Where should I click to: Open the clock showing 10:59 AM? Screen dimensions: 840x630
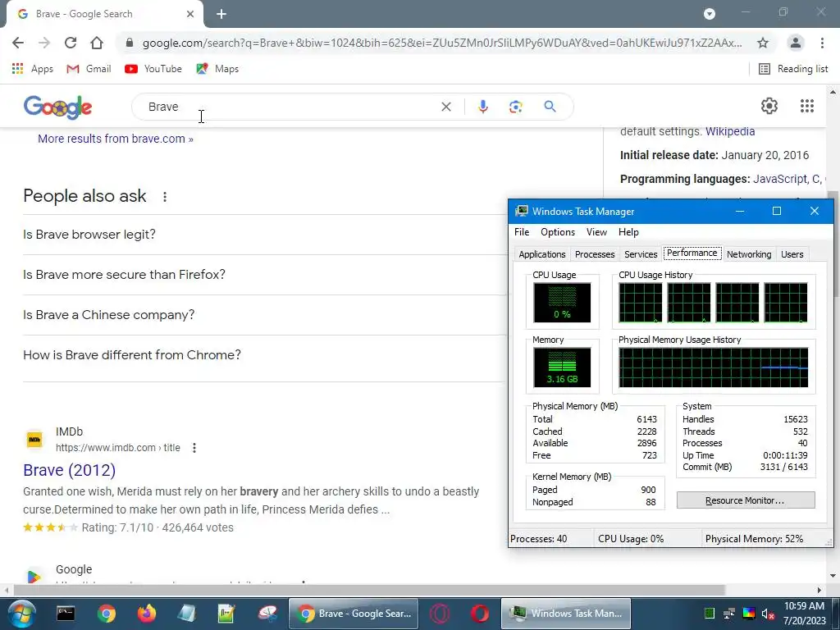point(804,614)
